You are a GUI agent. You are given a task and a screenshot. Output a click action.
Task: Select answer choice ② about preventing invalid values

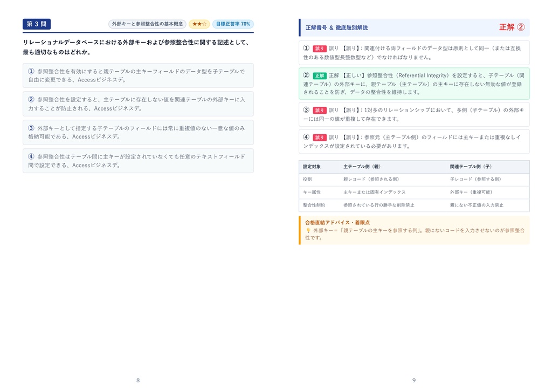point(138,104)
